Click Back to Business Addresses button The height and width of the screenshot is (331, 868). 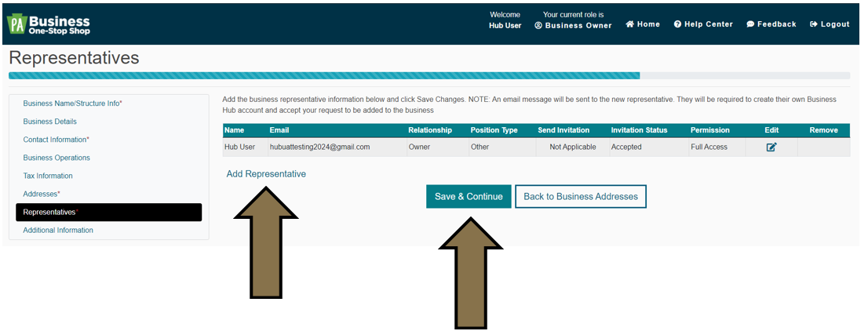click(x=581, y=197)
